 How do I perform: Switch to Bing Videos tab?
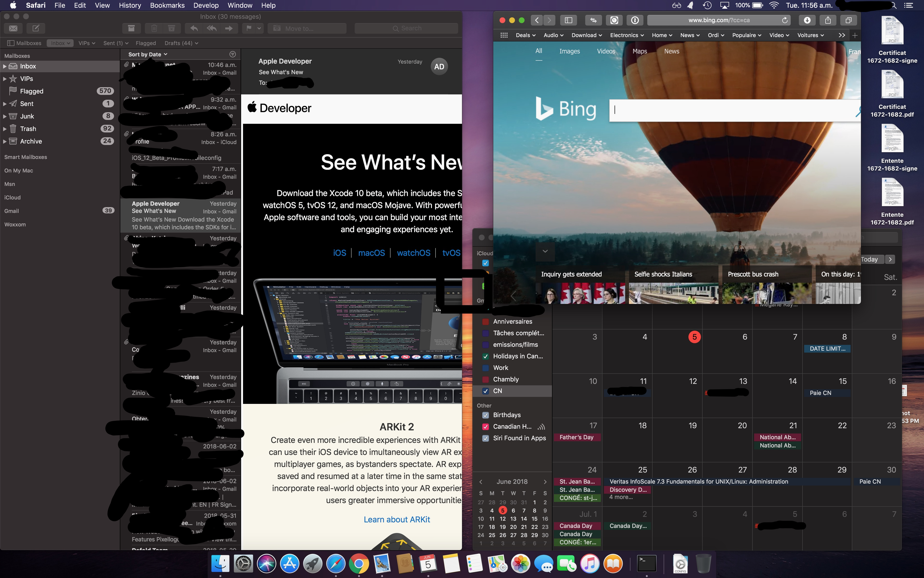606,51
